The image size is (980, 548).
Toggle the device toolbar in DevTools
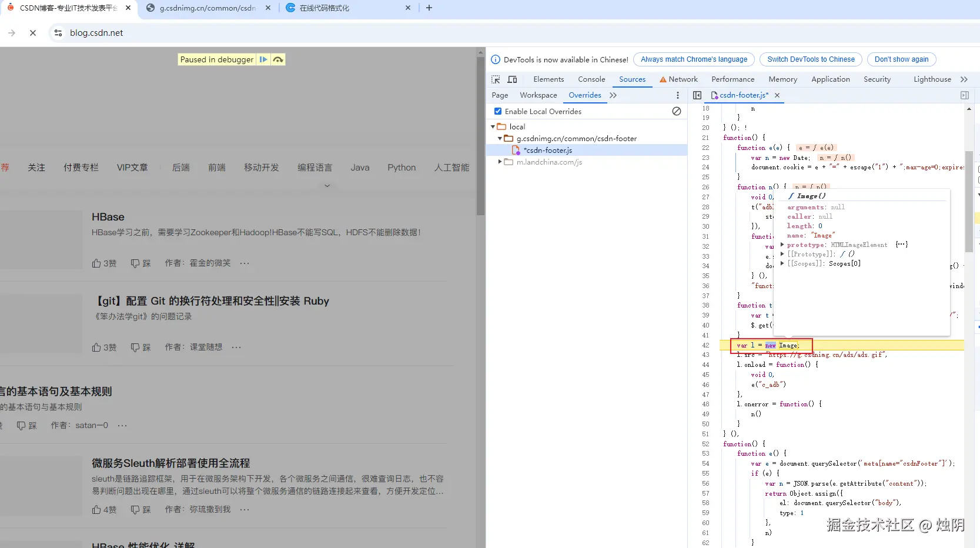(x=513, y=79)
